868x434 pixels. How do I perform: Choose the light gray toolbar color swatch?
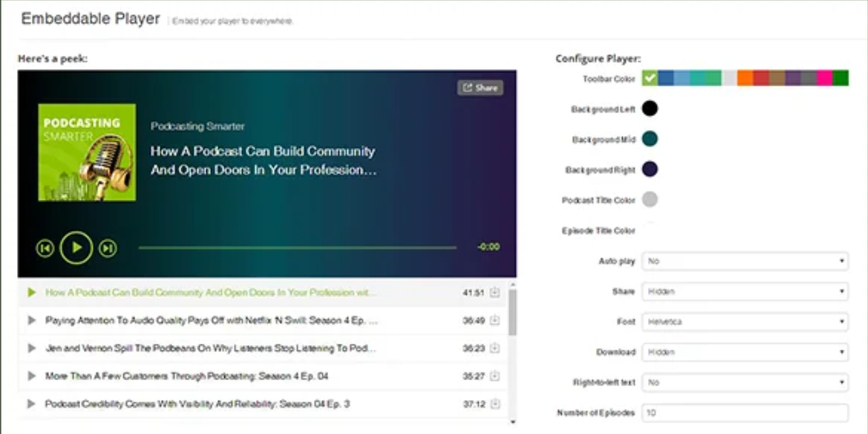tap(729, 78)
